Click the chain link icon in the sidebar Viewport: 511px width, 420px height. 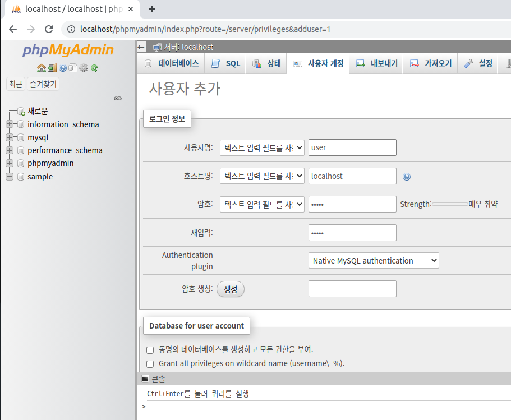118,98
